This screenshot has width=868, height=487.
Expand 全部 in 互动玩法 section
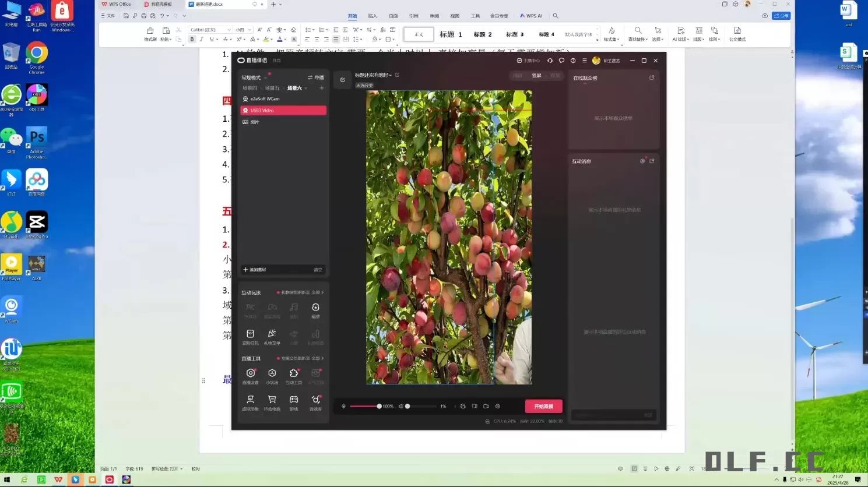pos(318,292)
